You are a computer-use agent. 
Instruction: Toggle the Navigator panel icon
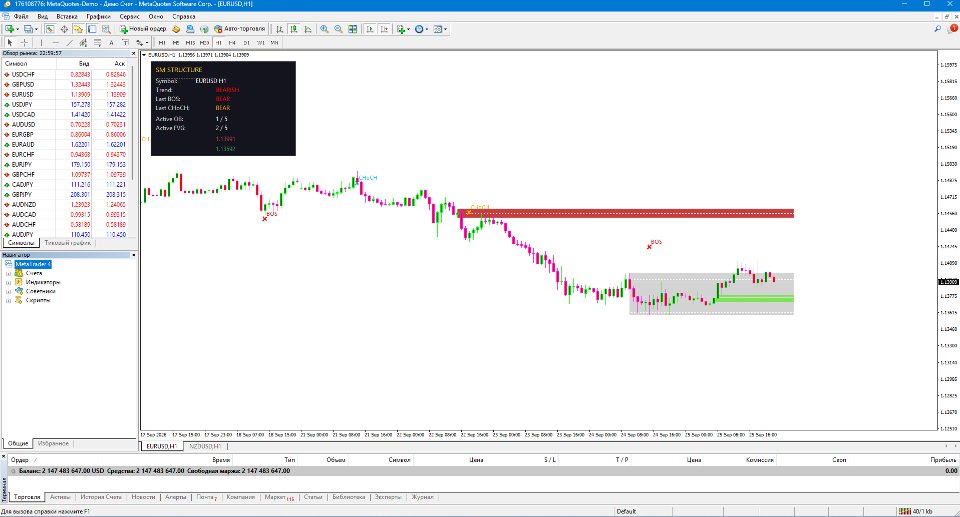click(x=78, y=29)
